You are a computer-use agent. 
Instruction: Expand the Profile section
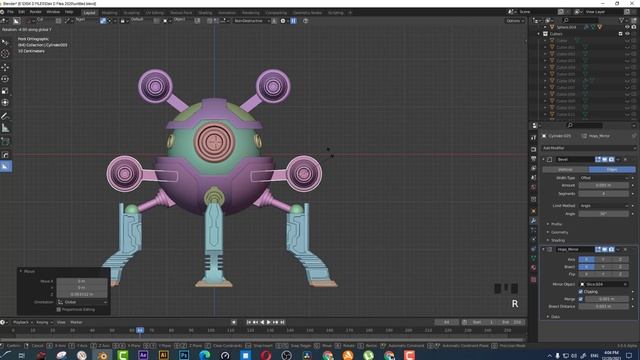click(555, 224)
